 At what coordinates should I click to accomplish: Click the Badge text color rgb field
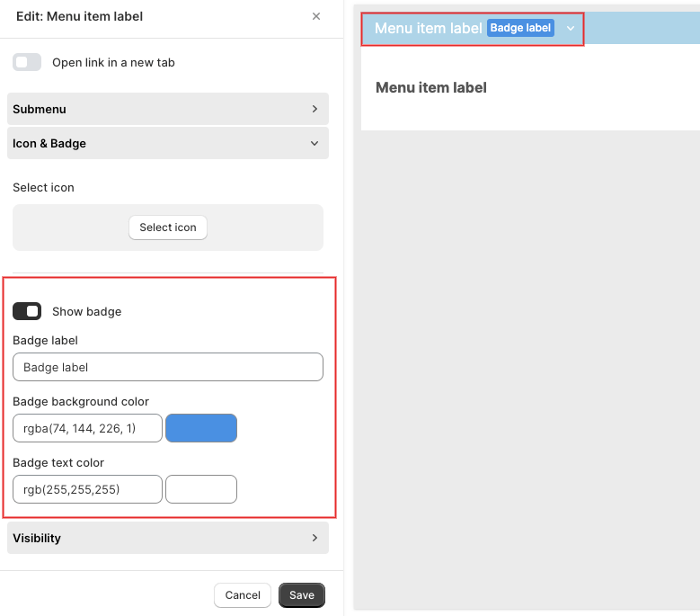pos(87,489)
